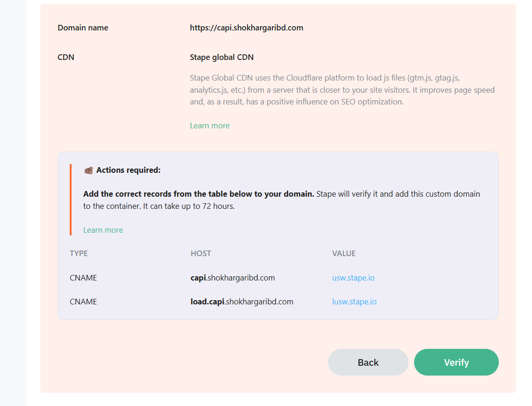Open Learn more under Stape global CDN

210,125
